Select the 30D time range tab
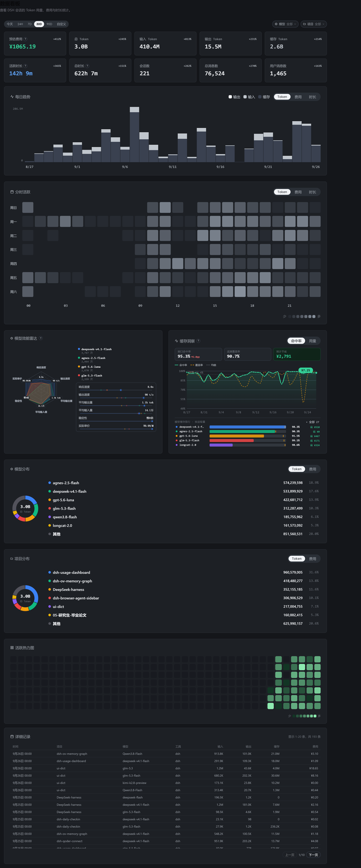Screen dimensions: 361x868 (x=39, y=24)
